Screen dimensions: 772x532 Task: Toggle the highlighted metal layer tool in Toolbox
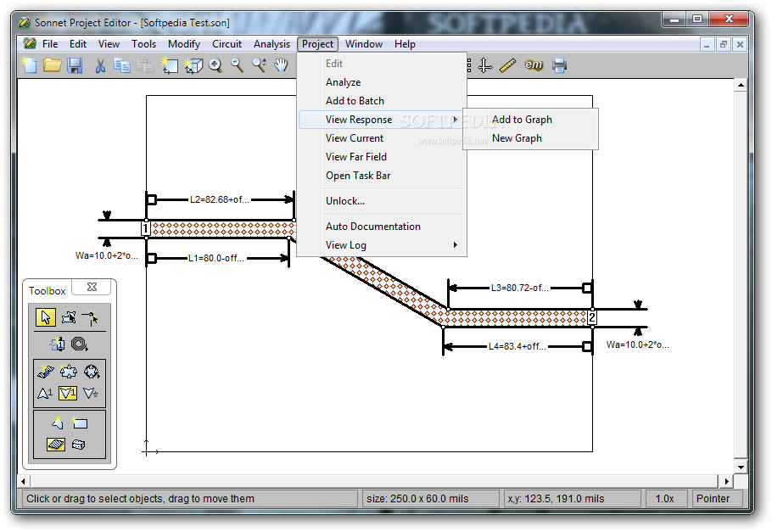click(x=56, y=445)
